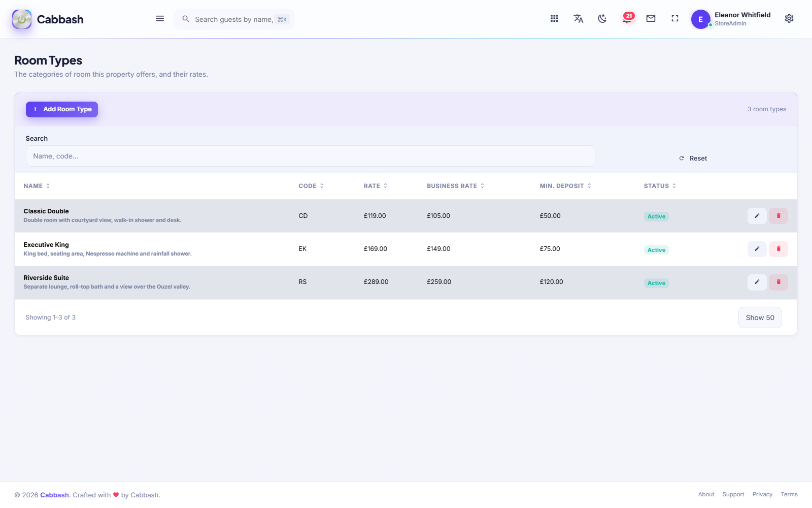Edit the Classic Double room type

[757, 216]
